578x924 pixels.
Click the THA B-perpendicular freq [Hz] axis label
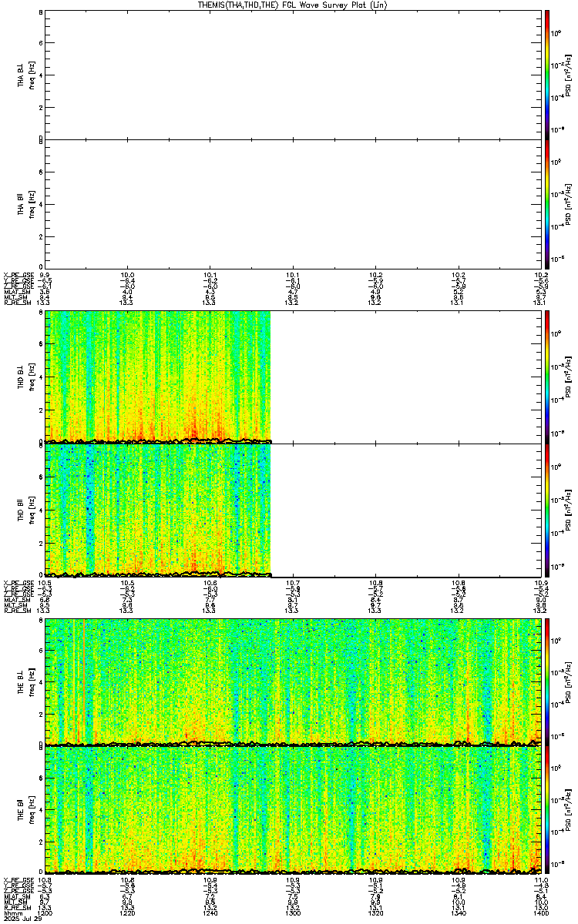pyautogui.click(x=31, y=75)
